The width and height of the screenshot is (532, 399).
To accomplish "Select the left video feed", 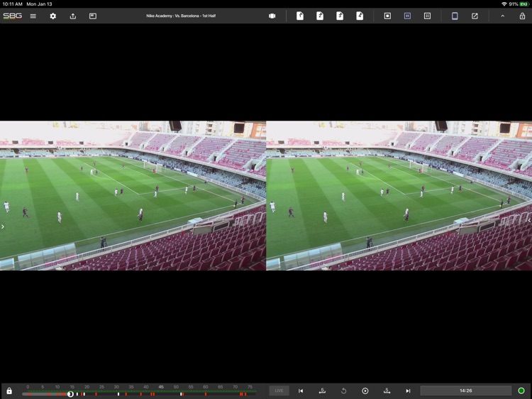I will click(x=133, y=195).
